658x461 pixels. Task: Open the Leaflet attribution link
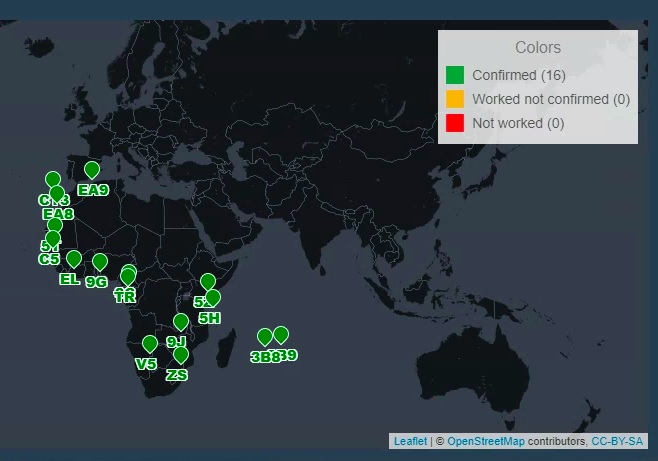(x=410, y=441)
